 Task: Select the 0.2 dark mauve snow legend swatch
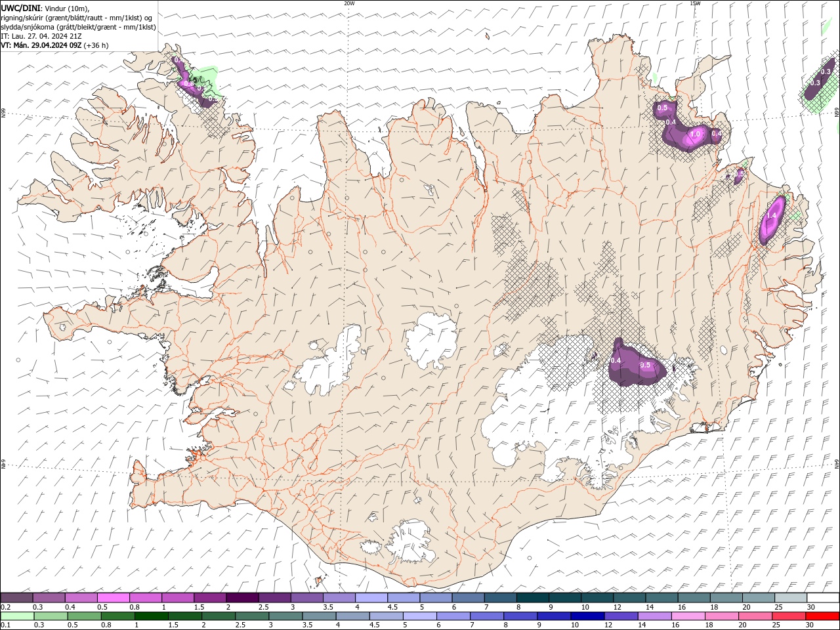coord(16,598)
